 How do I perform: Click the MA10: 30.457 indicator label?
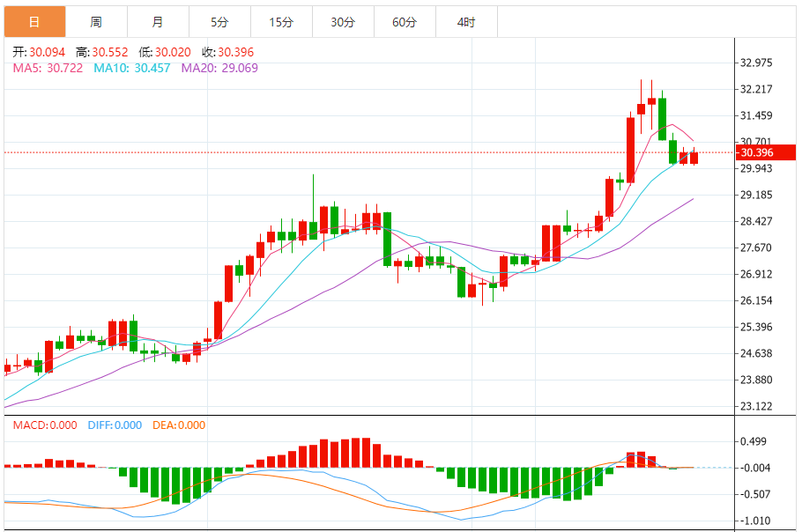tap(132, 68)
